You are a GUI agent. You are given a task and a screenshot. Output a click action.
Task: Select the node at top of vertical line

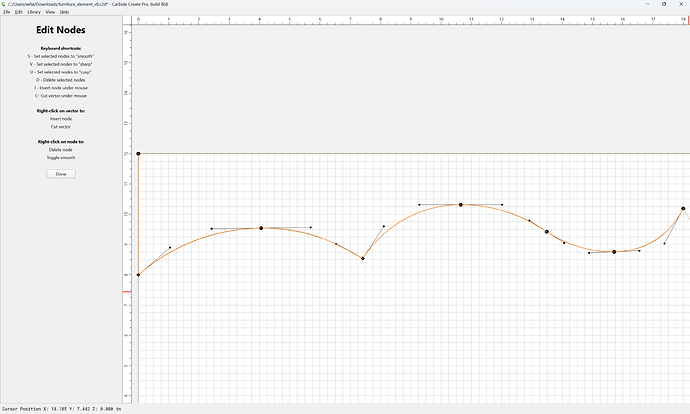point(138,154)
